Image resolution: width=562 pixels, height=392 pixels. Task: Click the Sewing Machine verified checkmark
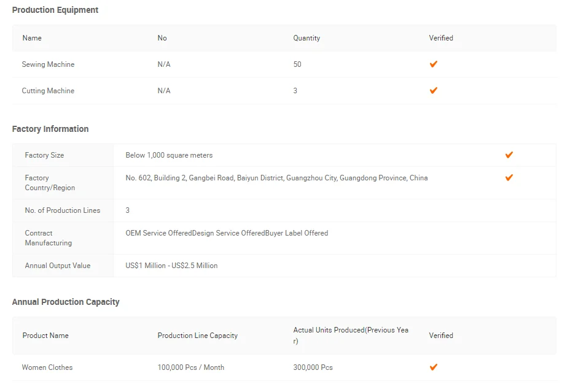tap(433, 64)
